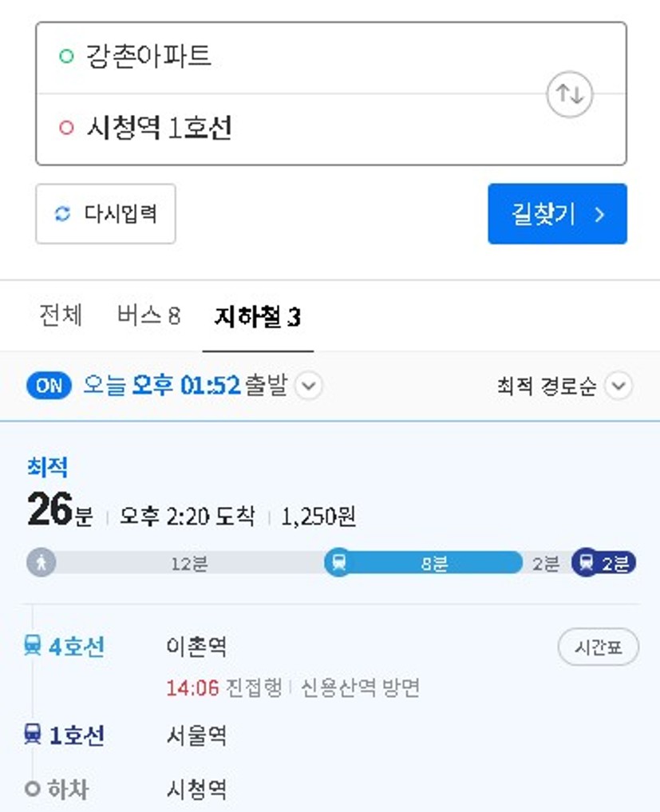The image size is (660, 812).
Task: Open the 시간표 timetable button
Action: [x=599, y=647]
